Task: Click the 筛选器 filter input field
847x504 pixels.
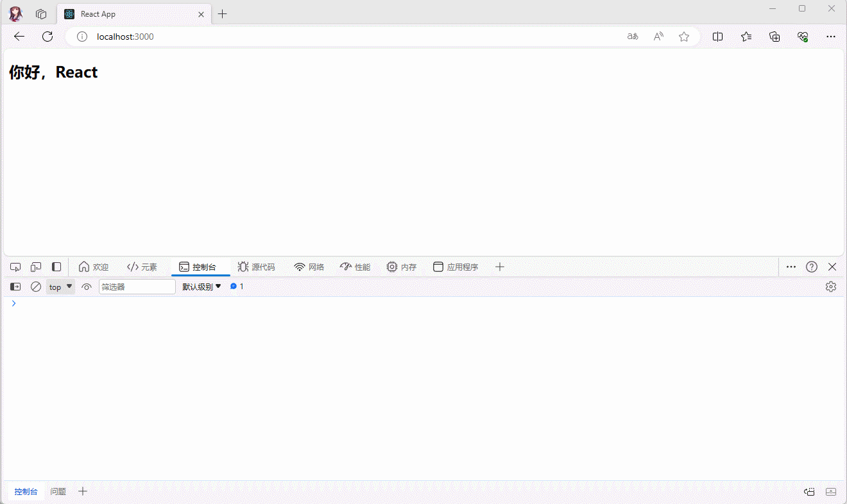Action: [x=137, y=287]
